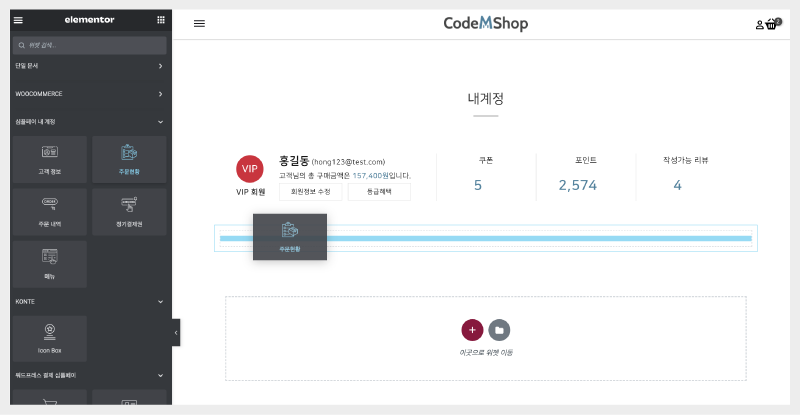The width and height of the screenshot is (800, 415).
Task: Open the Elementor widgets grid icon
Action: click(161, 20)
